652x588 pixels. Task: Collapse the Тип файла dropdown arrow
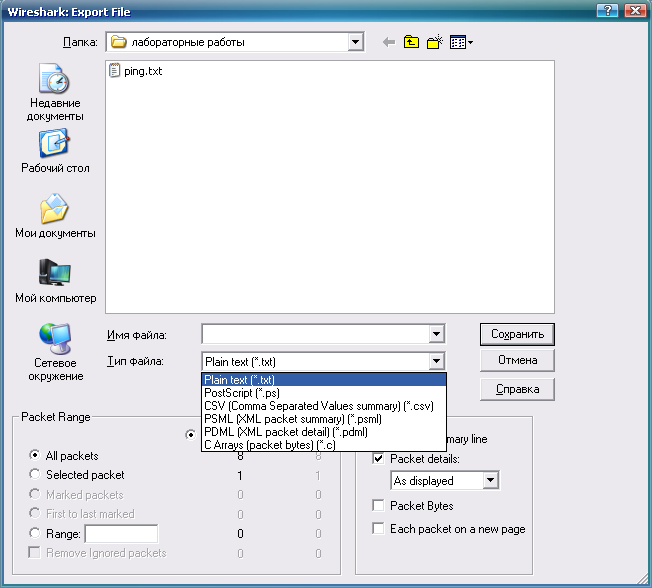436,361
